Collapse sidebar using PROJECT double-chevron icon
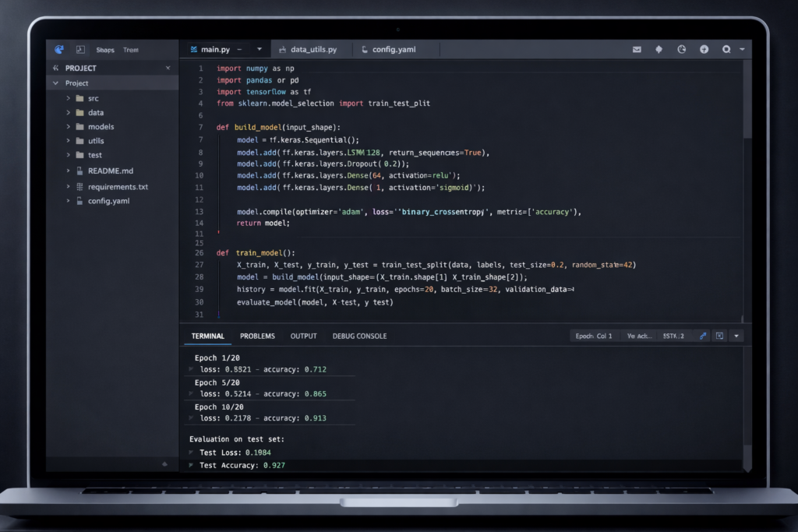 pyautogui.click(x=56, y=69)
